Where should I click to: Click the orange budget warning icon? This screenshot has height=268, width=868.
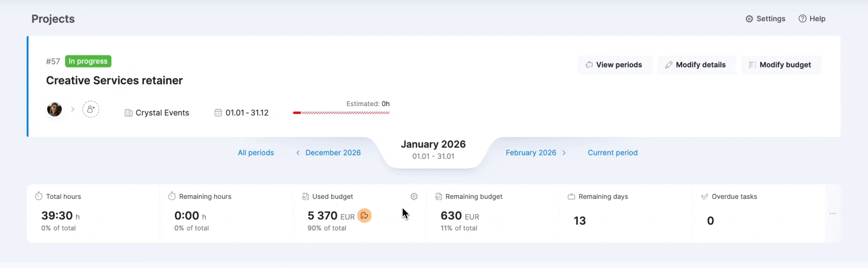point(364,216)
